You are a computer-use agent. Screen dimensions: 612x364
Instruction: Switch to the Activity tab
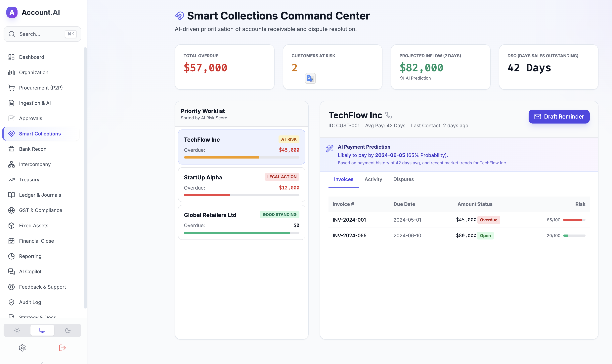click(x=373, y=179)
